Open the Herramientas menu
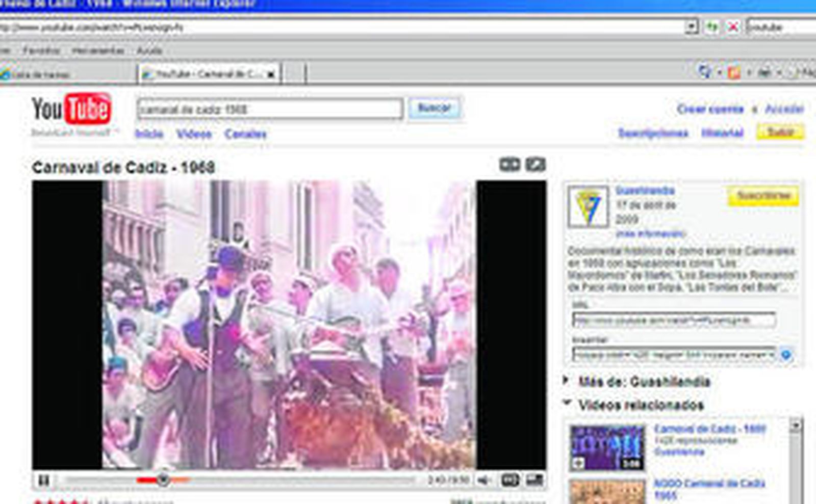Viewport: 816px width, 504px height. [98, 50]
